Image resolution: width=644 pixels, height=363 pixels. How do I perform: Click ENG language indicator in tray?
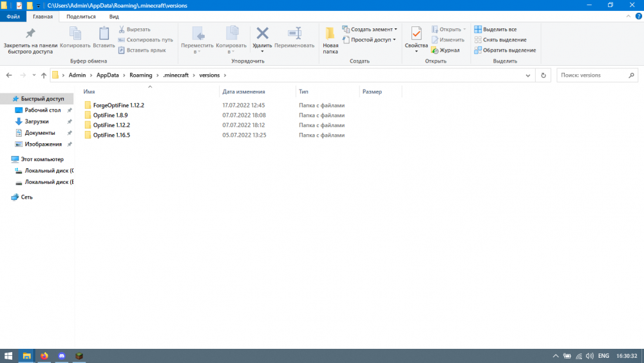(x=603, y=356)
